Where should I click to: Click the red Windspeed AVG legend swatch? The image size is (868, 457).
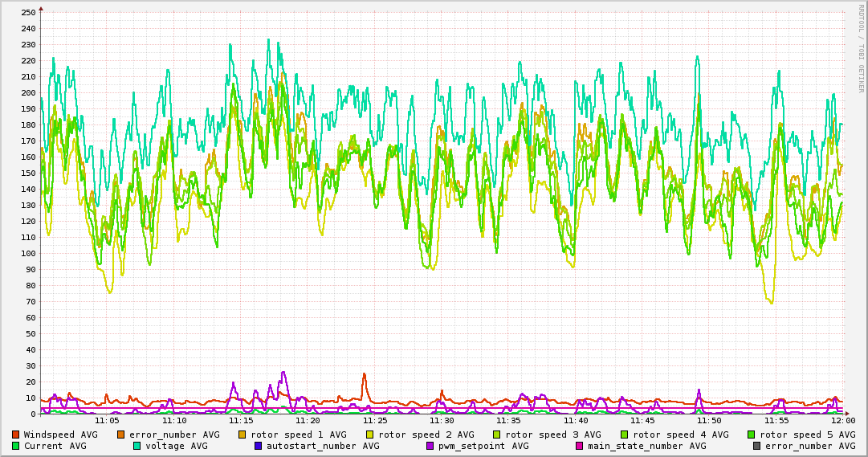(15, 435)
